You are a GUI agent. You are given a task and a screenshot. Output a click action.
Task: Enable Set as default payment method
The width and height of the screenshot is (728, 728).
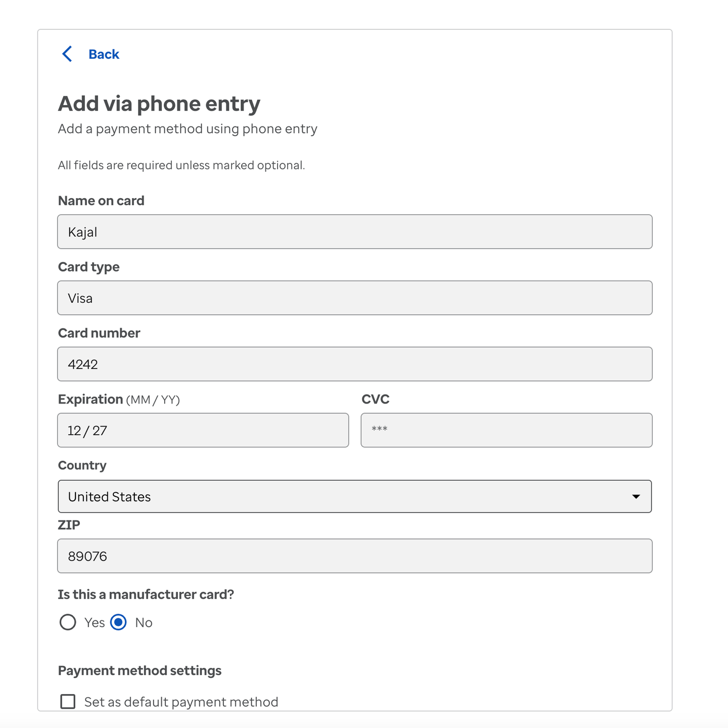coord(67,702)
